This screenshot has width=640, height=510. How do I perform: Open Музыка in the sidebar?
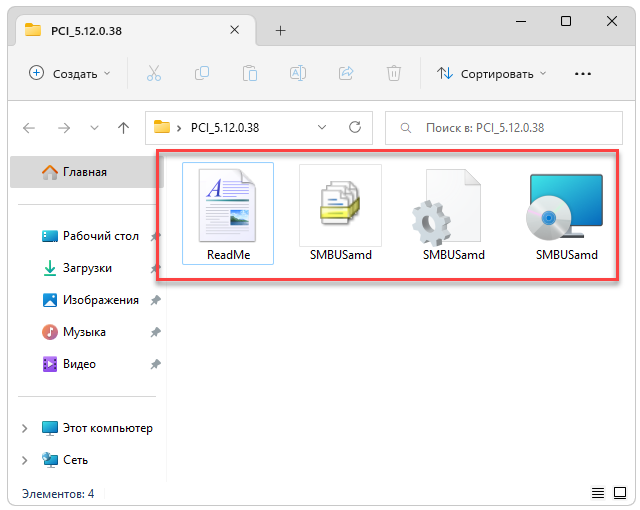click(x=74, y=332)
